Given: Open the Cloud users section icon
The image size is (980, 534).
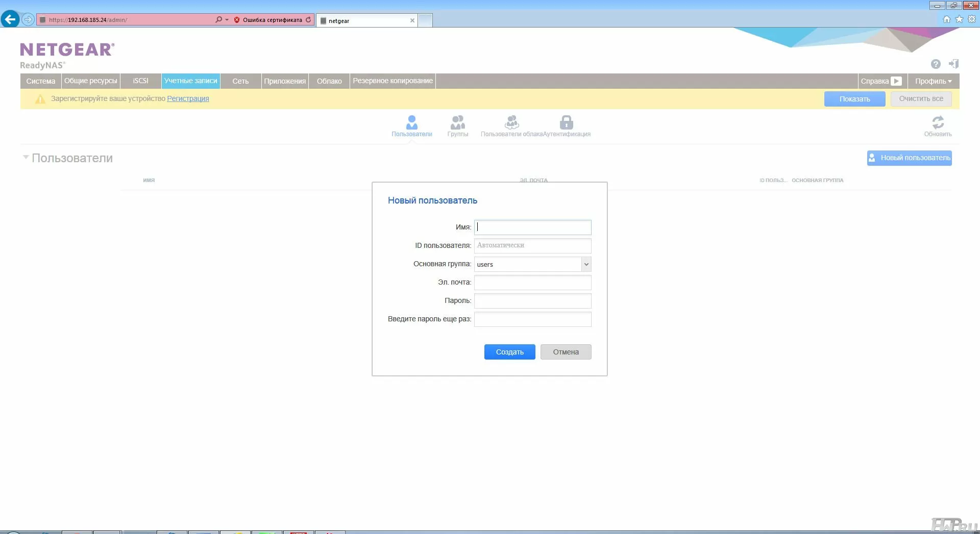Looking at the screenshot, I should [511, 123].
